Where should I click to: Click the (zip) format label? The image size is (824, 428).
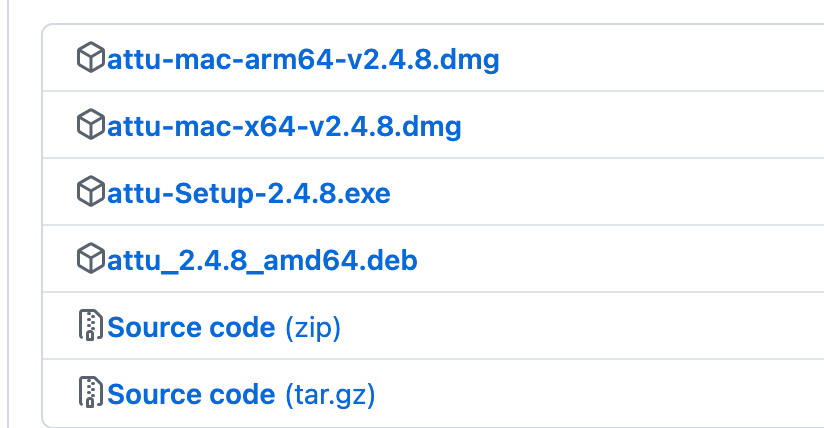click(x=313, y=327)
